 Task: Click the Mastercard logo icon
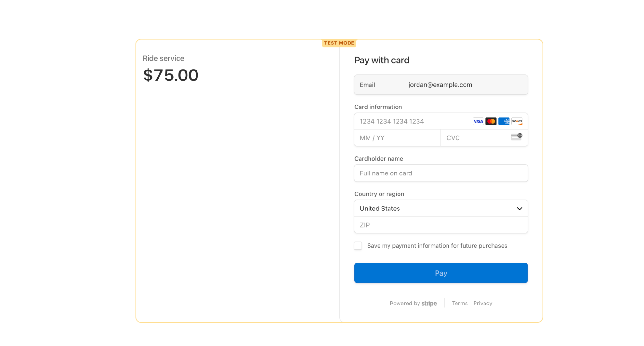click(x=491, y=121)
